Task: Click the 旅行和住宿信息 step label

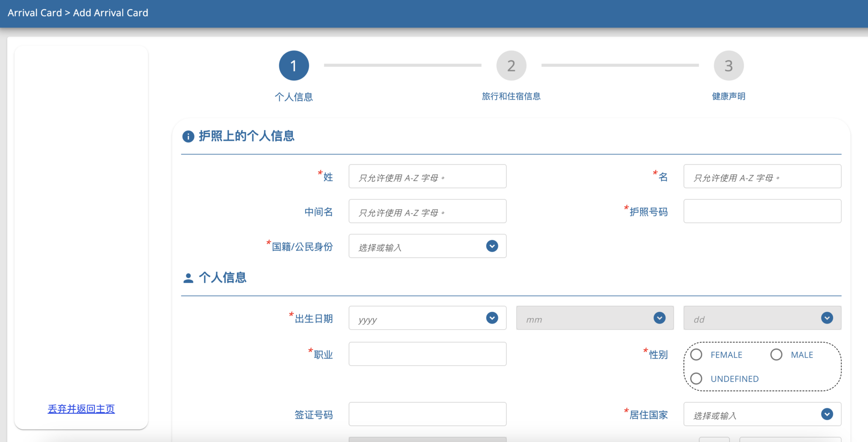Action: click(511, 96)
